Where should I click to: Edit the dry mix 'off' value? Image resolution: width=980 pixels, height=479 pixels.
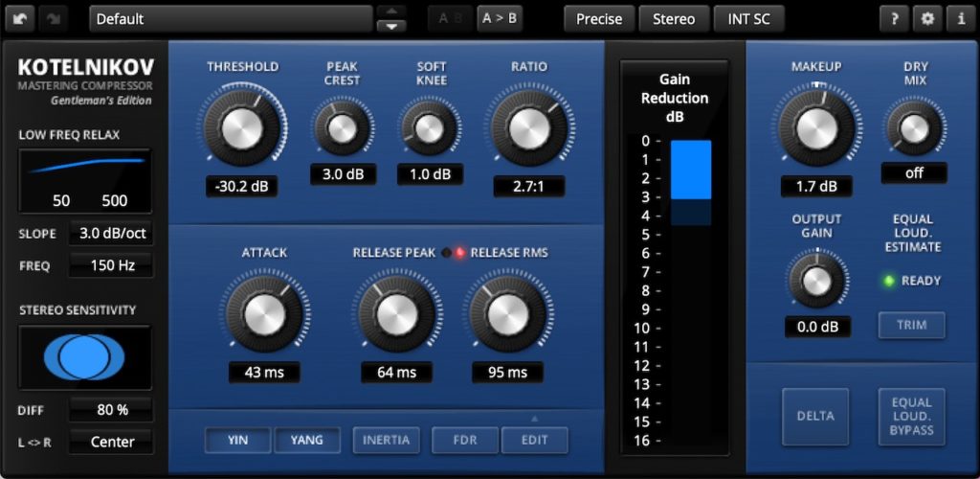coord(914,173)
